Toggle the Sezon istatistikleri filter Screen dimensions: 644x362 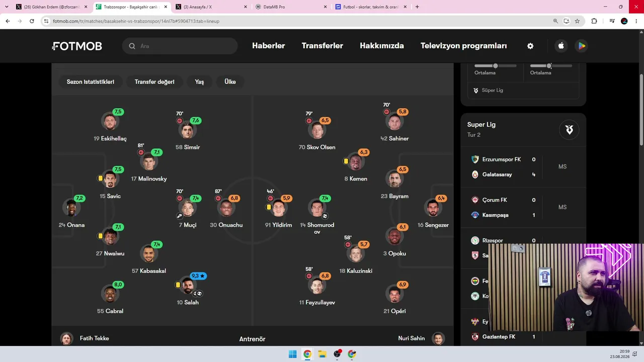pos(91,82)
